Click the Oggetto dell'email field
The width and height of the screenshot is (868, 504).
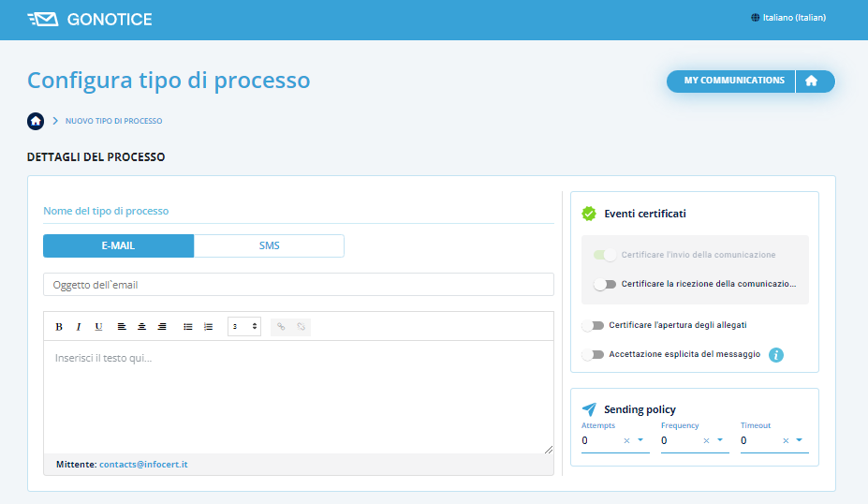click(298, 285)
